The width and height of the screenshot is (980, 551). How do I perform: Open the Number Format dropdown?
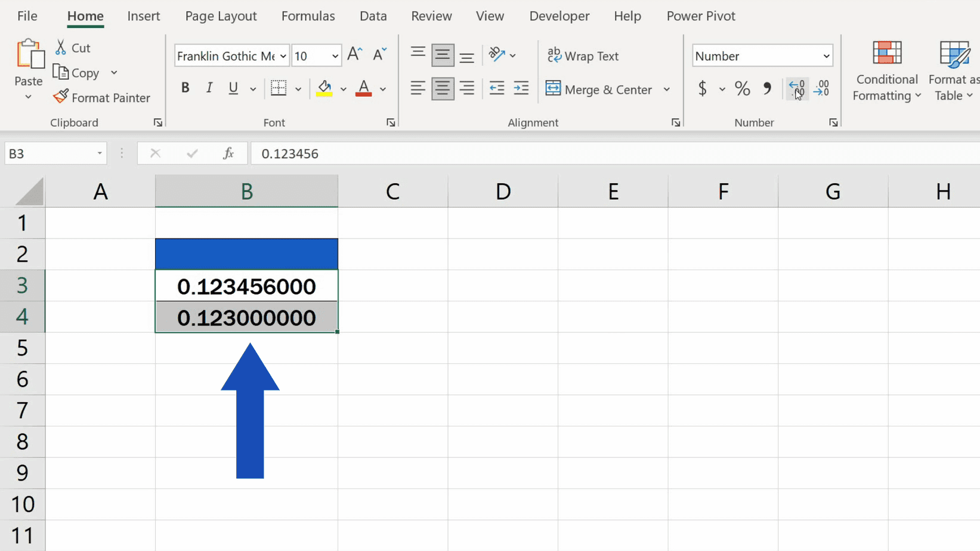[x=762, y=55]
